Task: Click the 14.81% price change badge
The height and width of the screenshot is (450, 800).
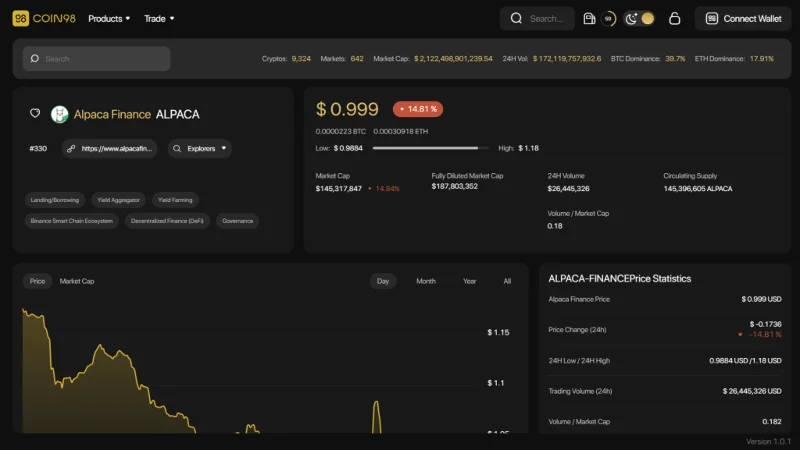Action: (x=418, y=109)
